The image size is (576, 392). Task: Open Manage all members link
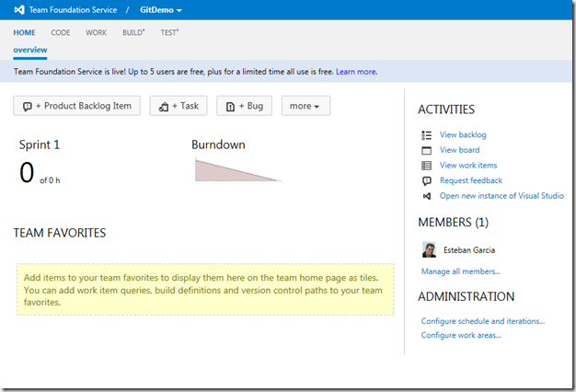(460, 271)
